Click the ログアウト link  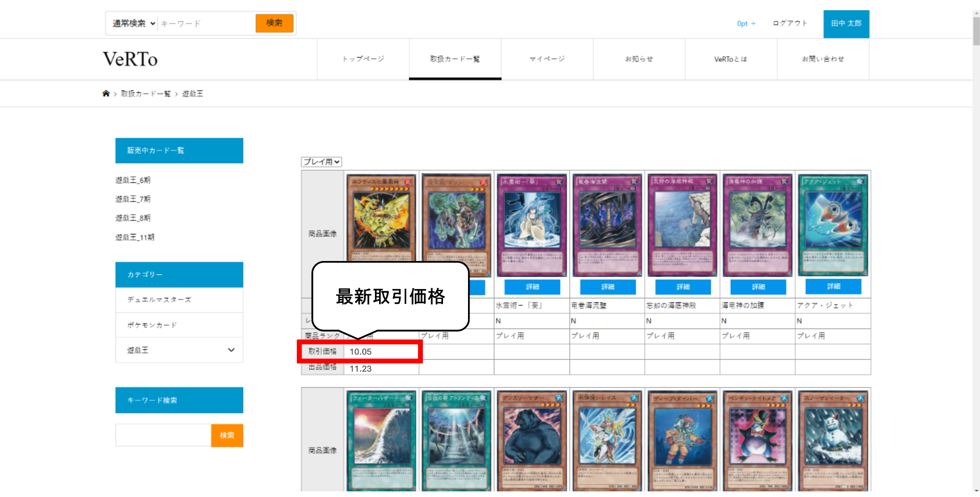[x=790, y=23]
